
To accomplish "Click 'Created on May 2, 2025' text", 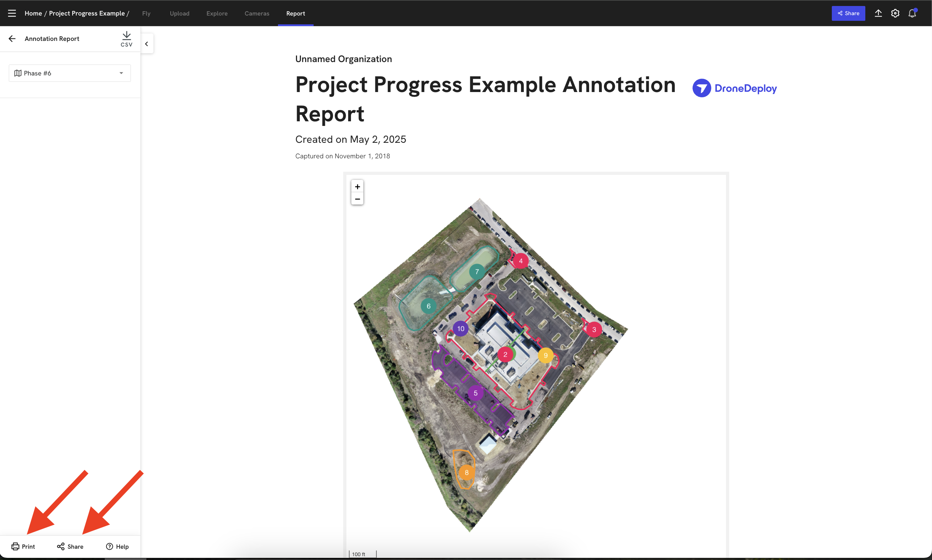I will click(x=351, y=139).
